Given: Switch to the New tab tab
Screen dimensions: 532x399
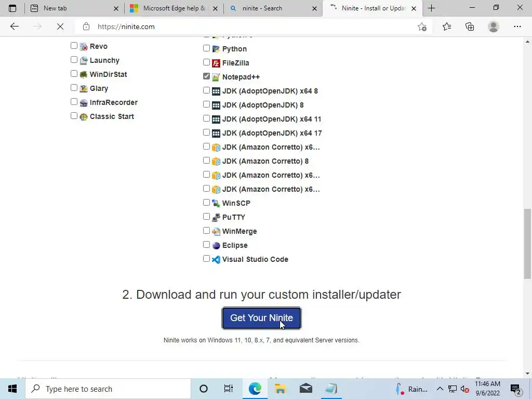Looking at the screenshot, I should pyautogui.click(x=75, y=8).
